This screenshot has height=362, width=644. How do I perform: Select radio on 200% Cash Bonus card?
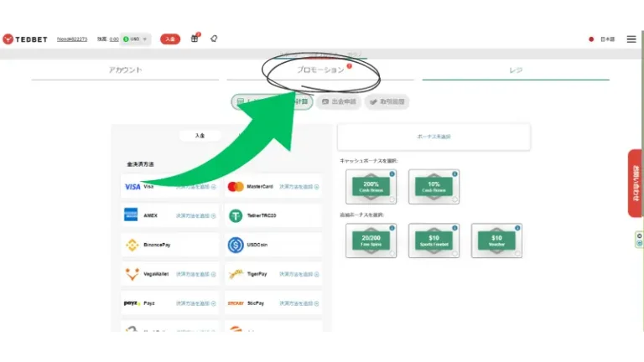pyautogui.click(x=392, y=200)
